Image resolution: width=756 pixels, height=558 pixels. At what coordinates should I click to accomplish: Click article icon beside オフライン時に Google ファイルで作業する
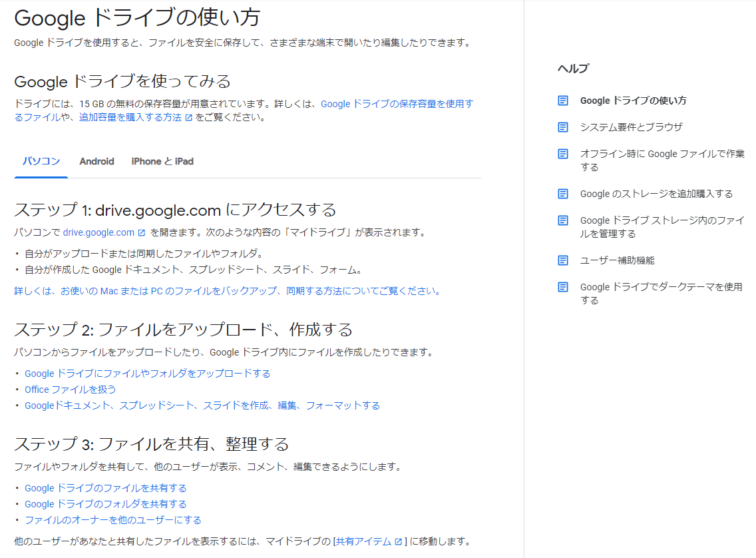pyautogui.click(x=562, y=154)
